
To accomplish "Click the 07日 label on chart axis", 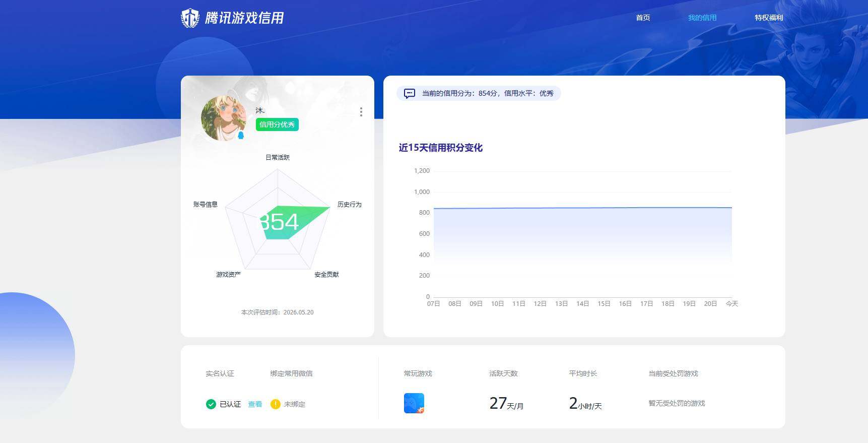I will point(433,303).
